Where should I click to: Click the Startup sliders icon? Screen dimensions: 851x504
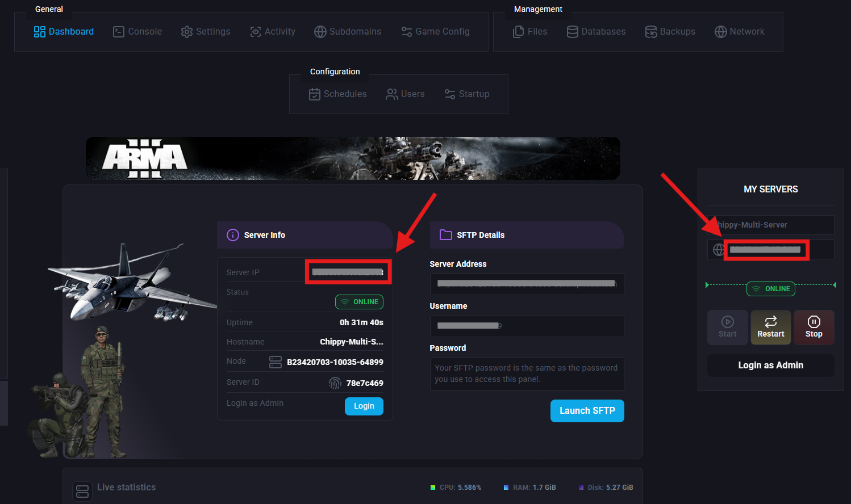pos(450,94)
